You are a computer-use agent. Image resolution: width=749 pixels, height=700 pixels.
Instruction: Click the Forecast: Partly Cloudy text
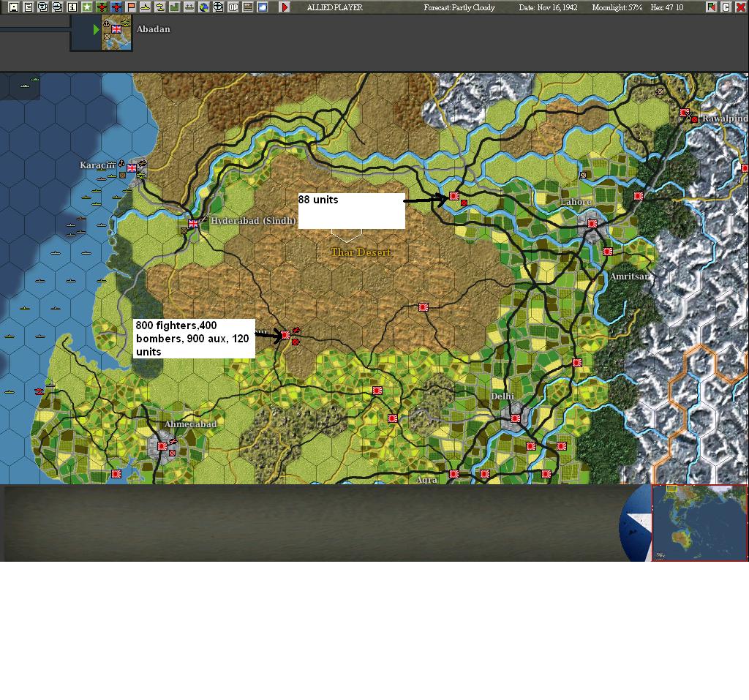459,7
